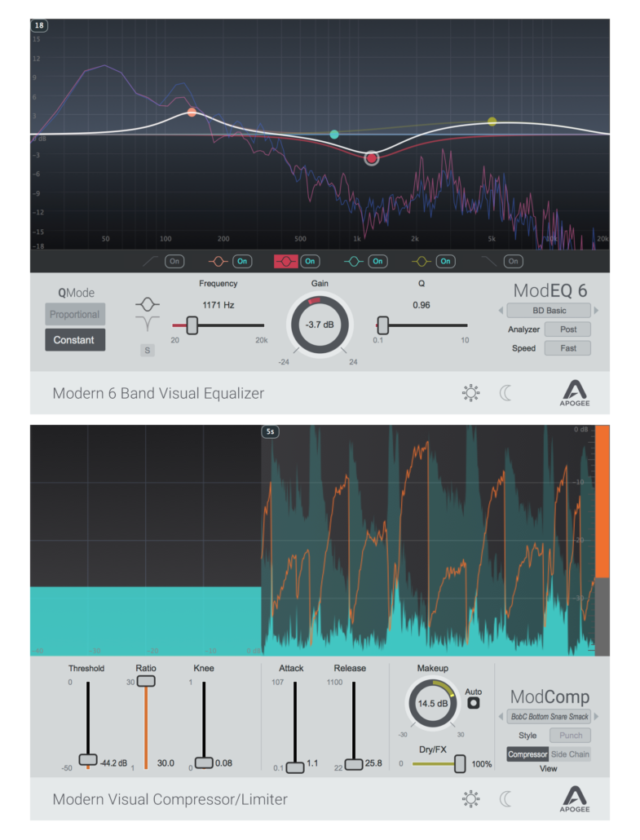Click the Threshold slider handle
Image resolution: width=640 pixels, height=840 pixels.
coord(88,759)
